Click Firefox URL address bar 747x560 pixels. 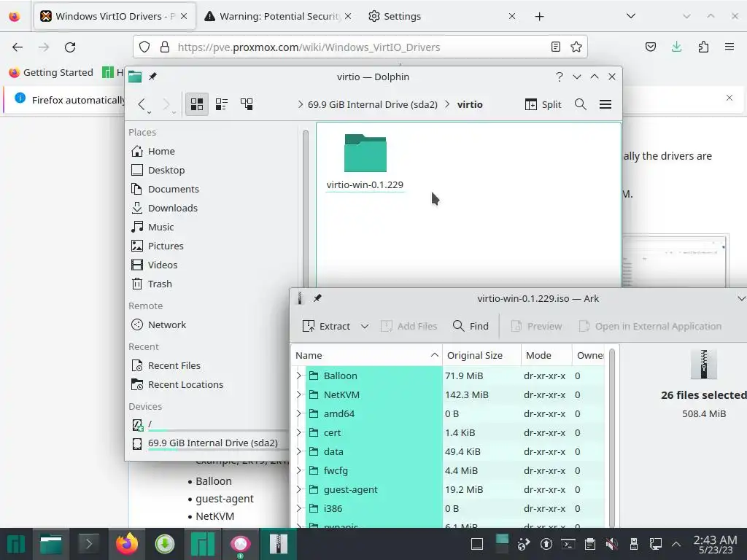coord(360,47)
